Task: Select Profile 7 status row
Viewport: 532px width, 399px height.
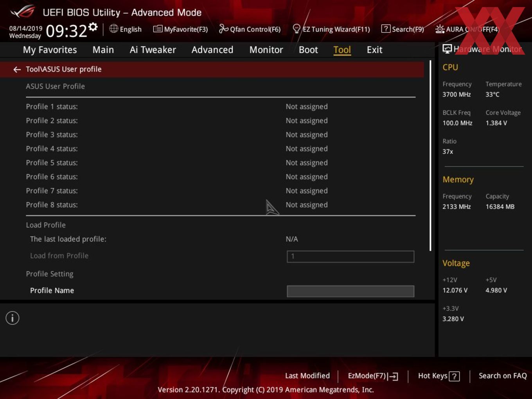Action: point(221,191)
